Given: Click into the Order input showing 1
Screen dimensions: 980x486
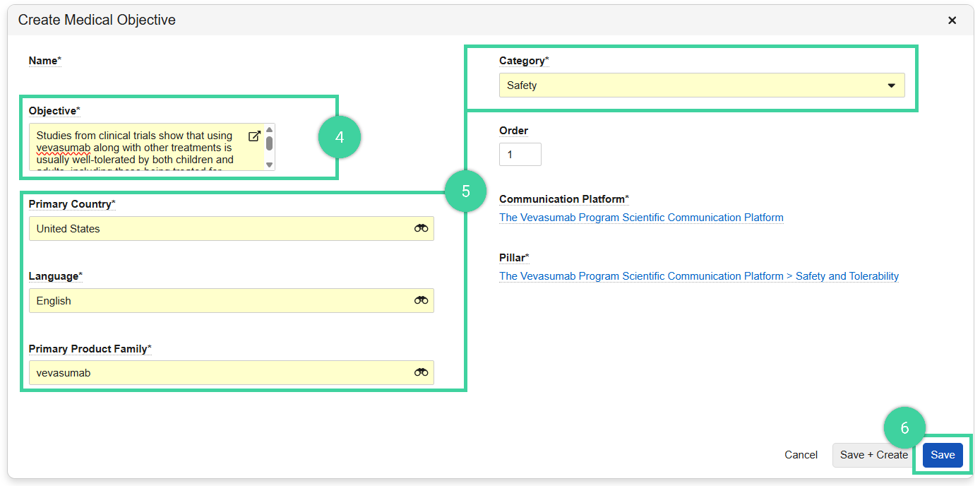Looking at the screenshot, I should [x=520, y=154].
